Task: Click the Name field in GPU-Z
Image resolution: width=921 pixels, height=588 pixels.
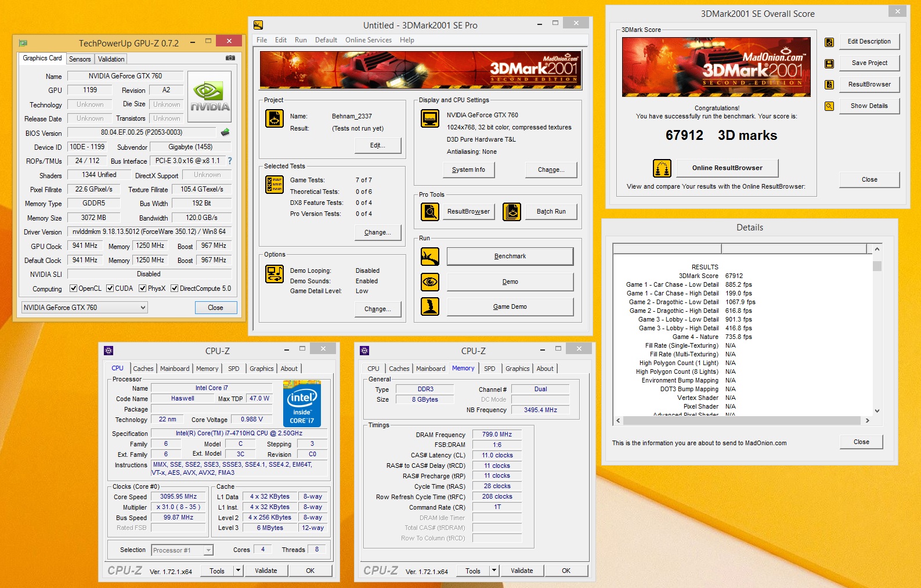Action: coord(125,76)
